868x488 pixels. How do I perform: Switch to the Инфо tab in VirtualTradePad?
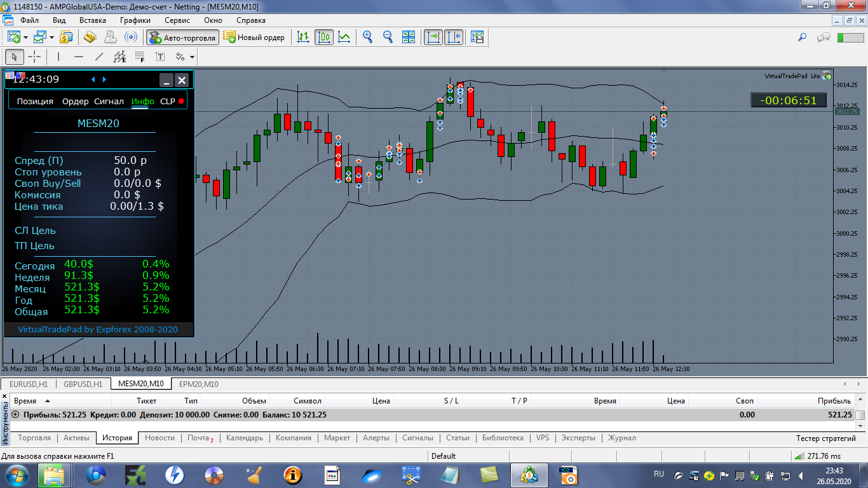(x=143, y=101)
